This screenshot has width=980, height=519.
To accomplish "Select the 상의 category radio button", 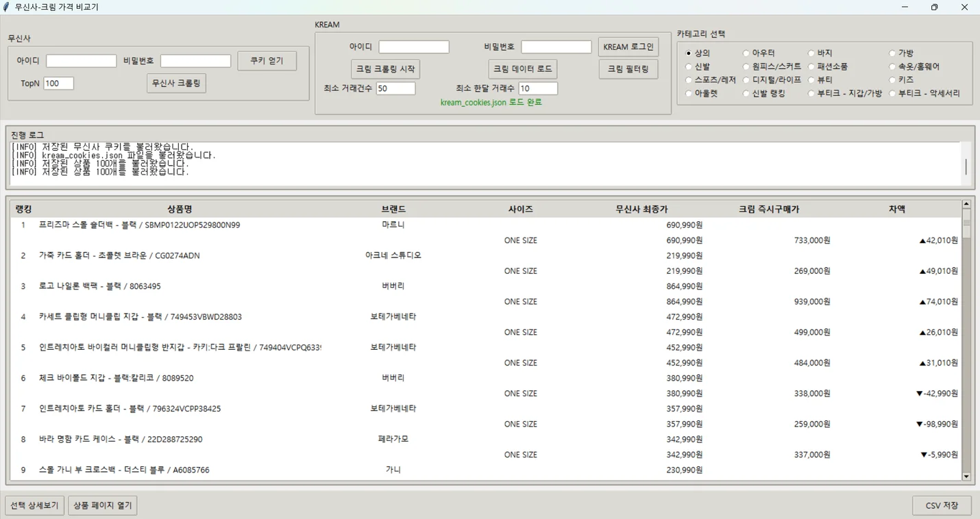I will click(690, 52).
